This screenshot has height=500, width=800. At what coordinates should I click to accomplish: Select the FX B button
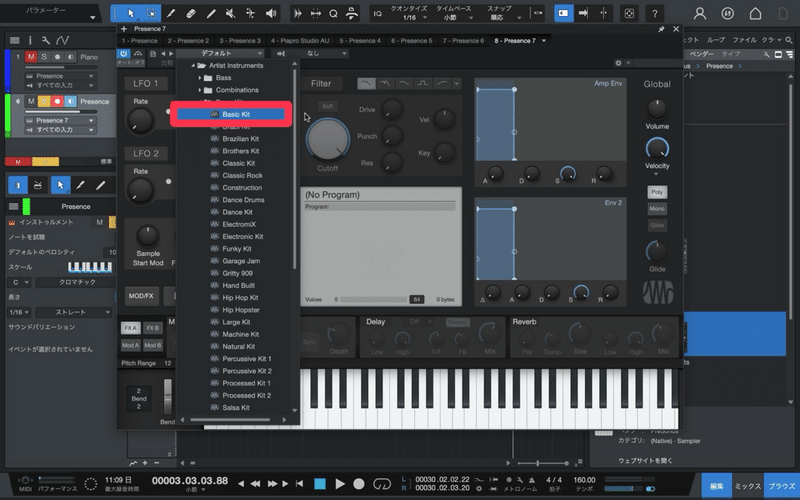[x=152, y=328]
